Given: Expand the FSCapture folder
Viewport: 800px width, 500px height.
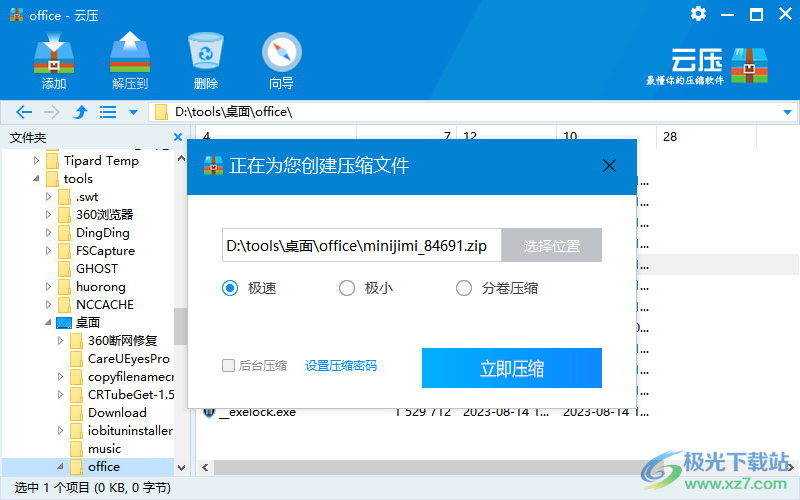Looking at the screenshot, I should (48, 251).
